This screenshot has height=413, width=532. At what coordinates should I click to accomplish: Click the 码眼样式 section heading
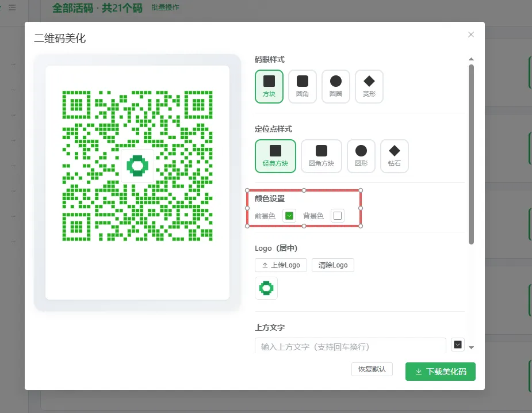[x=270, y=59]
